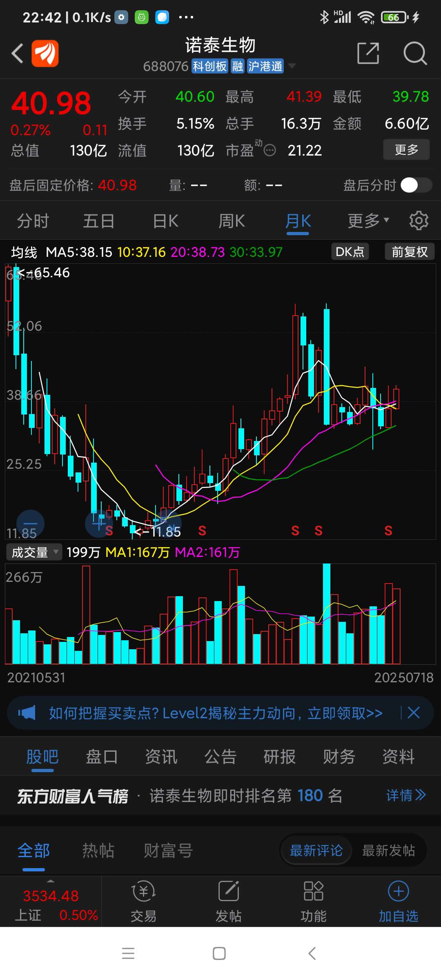The image size is (441, 980).
Task: Switch to 五日 chart tab
Action: pyautogui.click(x=99, y=221)
